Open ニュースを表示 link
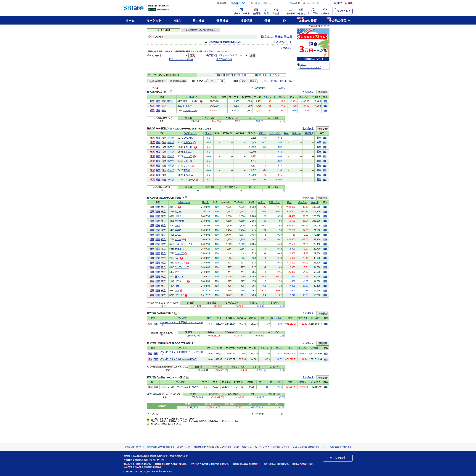Screen dimensions: 476x476 tap(271, 81)
